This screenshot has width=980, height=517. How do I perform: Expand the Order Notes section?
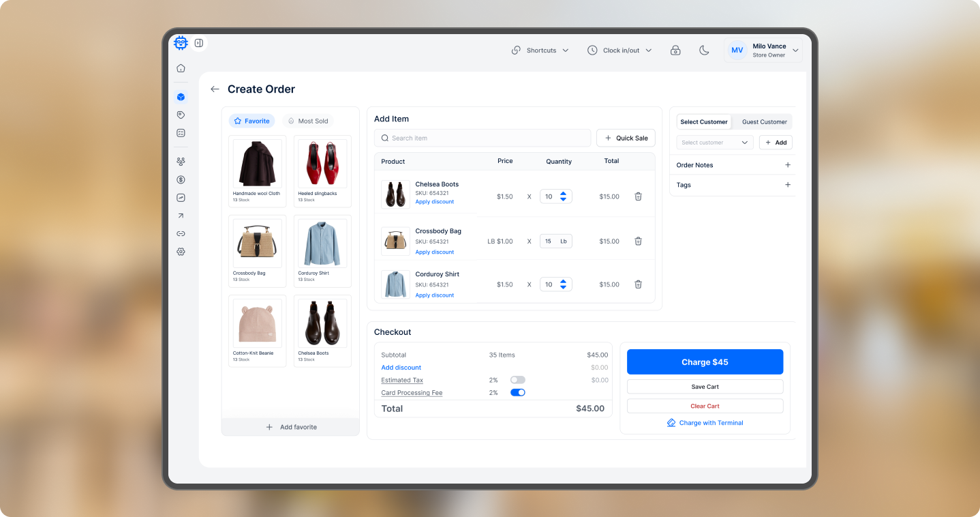(788, 165)
